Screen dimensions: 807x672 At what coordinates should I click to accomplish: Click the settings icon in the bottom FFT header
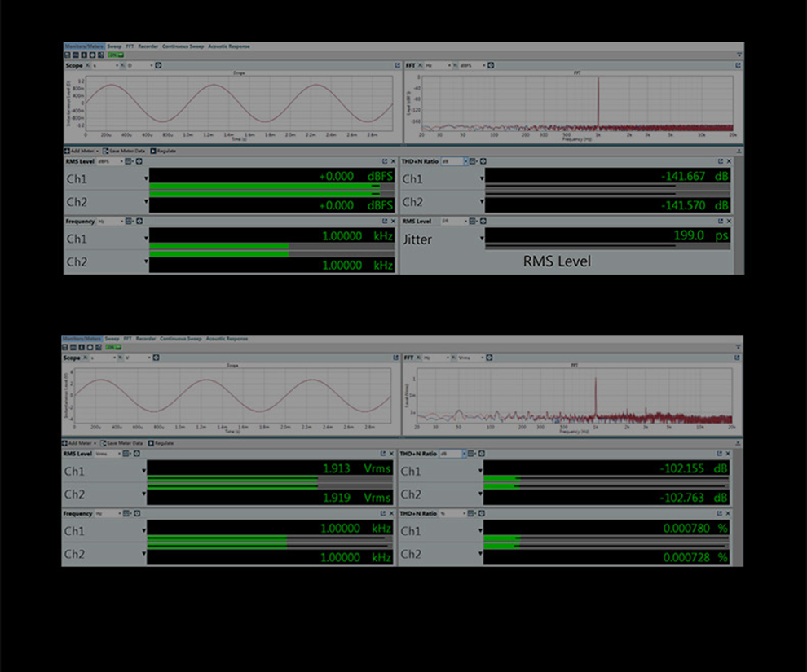[x=489, y=358]
